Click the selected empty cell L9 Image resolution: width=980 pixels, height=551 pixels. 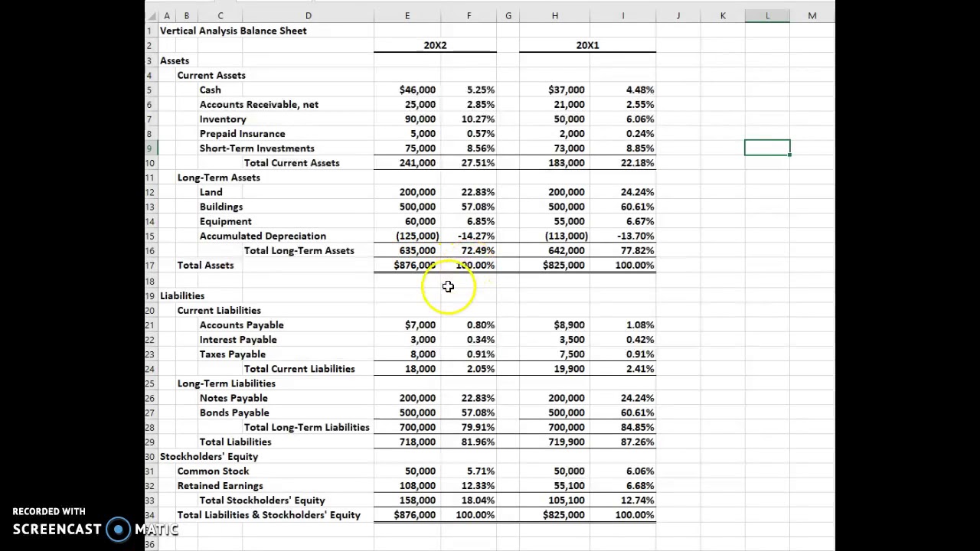pos(767,148)
